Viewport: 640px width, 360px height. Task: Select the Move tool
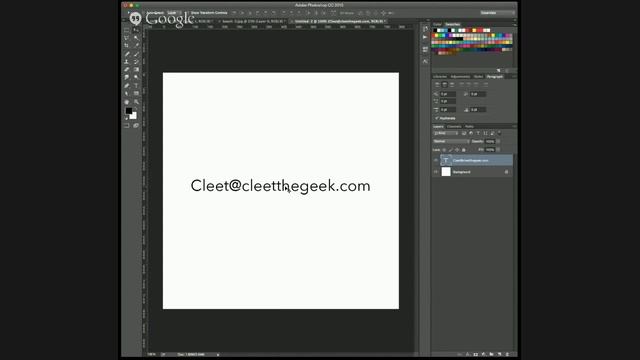coord(136,30)
